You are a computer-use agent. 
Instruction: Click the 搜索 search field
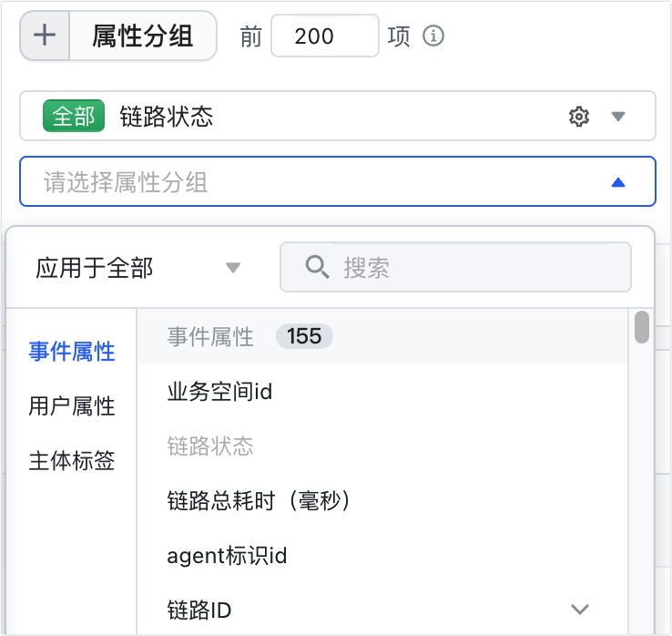[x=455, y=268]
